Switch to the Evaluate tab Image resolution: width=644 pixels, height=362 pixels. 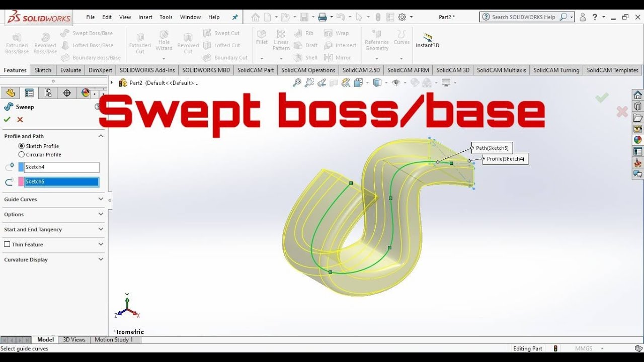(x=70, y=70)
